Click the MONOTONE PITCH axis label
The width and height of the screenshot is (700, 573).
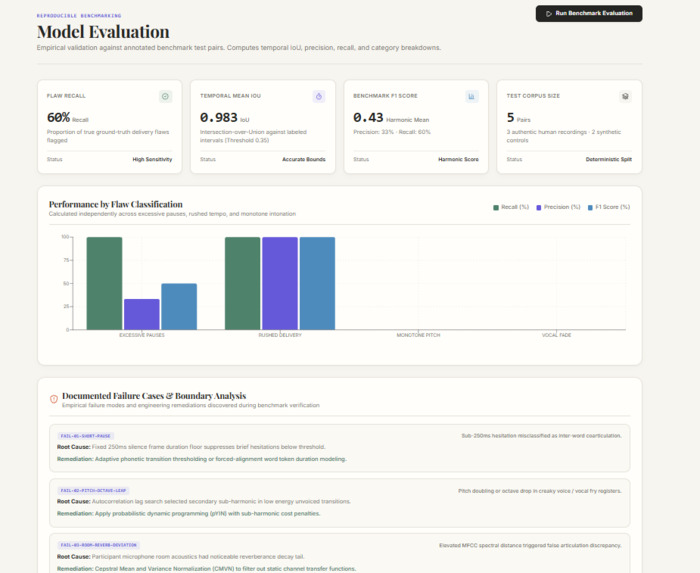pos(418,335)
